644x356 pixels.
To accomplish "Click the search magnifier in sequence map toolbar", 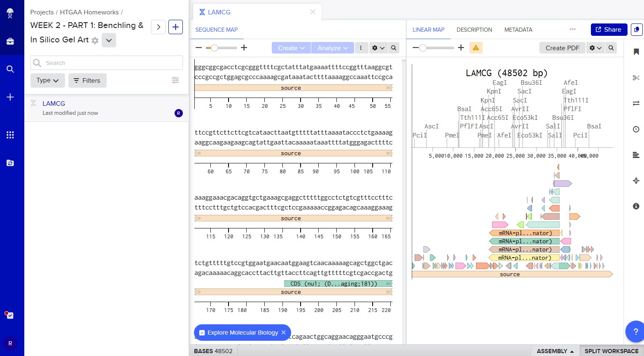I will click(394, 48).
